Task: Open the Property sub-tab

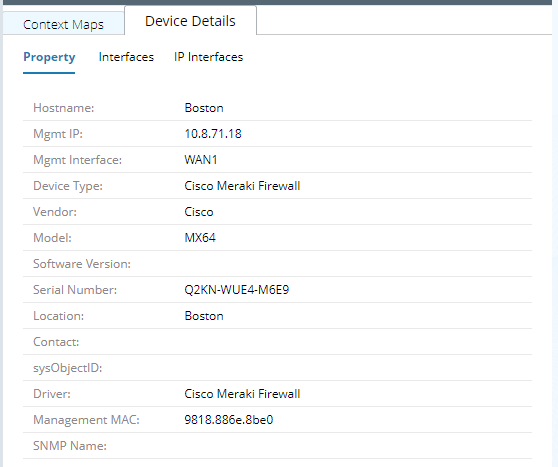Action: point(49,57)
